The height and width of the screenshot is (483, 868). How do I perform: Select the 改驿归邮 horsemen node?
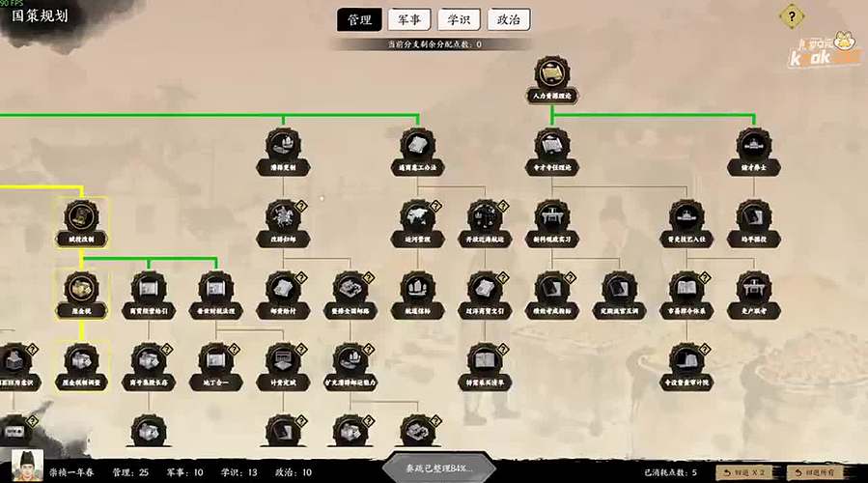coord(284,223)
